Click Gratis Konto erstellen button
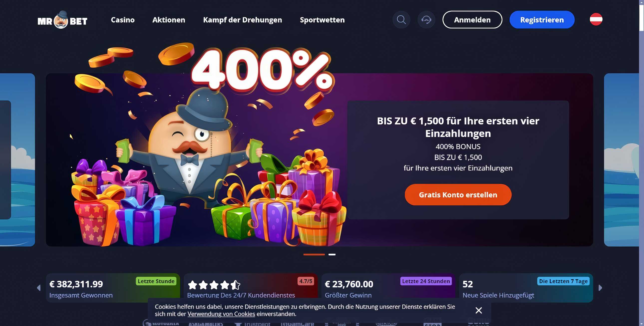 (x=458, y=195)
